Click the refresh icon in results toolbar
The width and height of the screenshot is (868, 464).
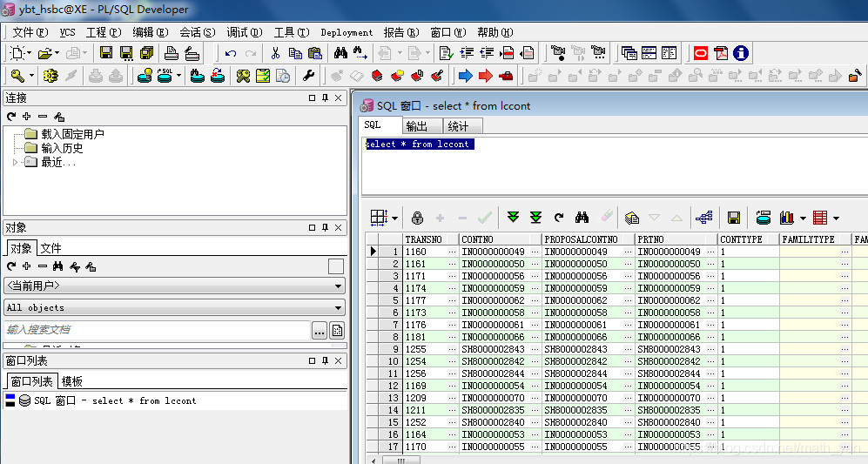(x=559, y=218)
